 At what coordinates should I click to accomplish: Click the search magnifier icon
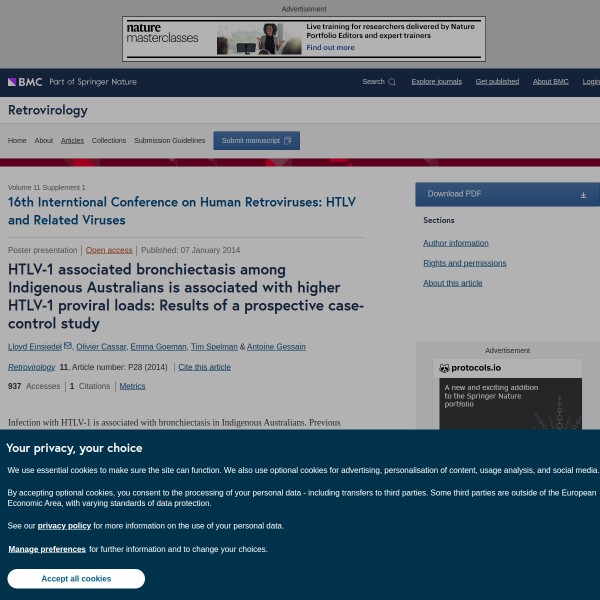coord(392,82)
